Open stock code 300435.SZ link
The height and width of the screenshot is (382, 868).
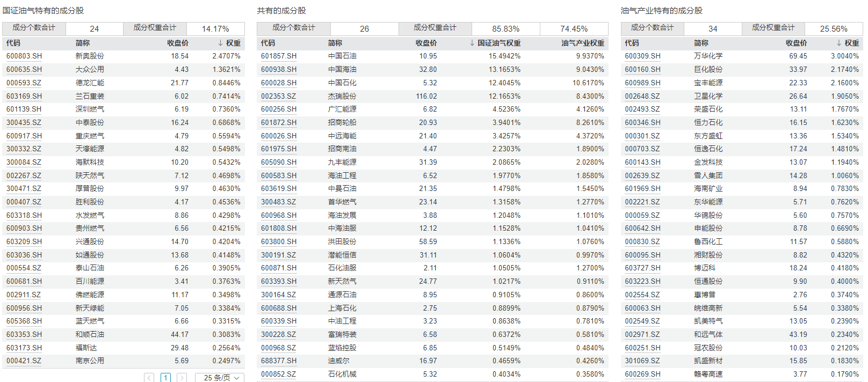coord(24,122)
